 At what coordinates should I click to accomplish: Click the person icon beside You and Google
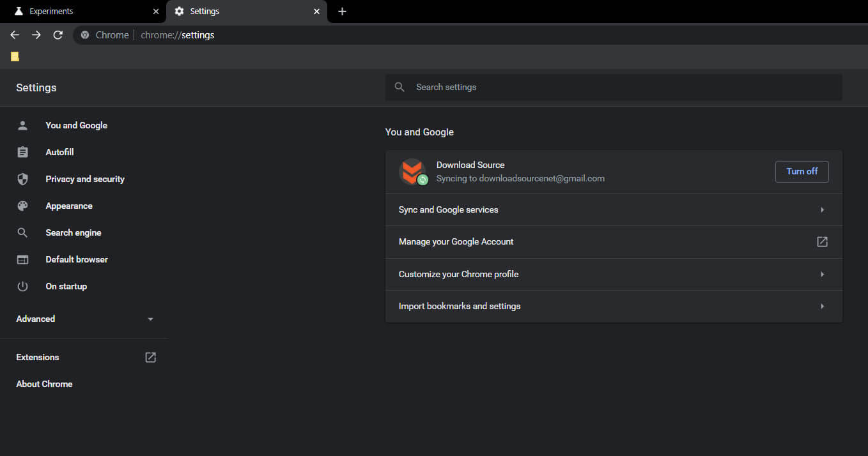click(x=23, y=125)
